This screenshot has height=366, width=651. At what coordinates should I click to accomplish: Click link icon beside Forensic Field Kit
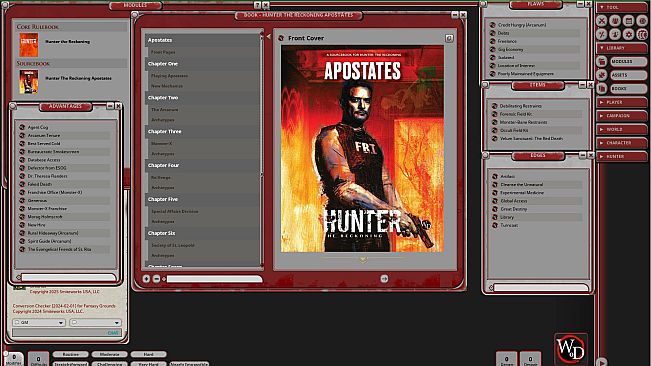pos(494,114)
